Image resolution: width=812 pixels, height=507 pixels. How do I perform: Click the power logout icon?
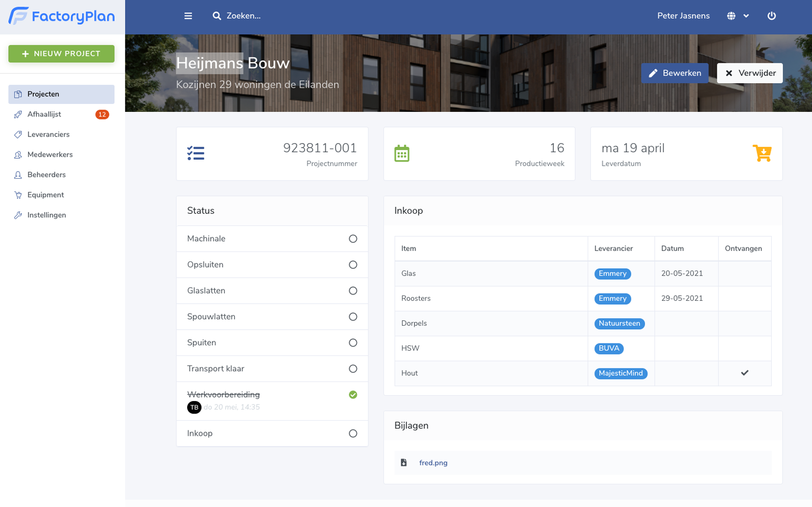point(771,16)
